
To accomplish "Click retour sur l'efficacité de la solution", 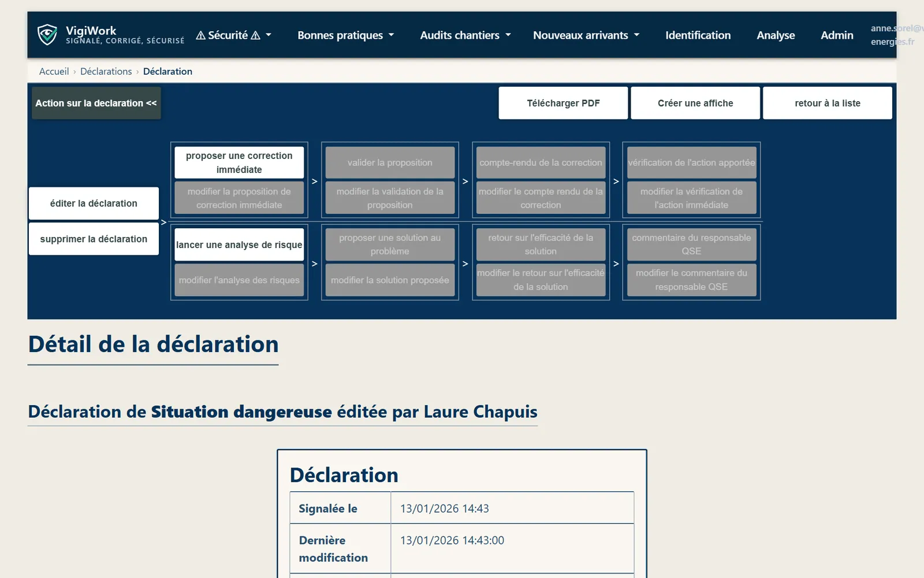I will tap(541, 244).
